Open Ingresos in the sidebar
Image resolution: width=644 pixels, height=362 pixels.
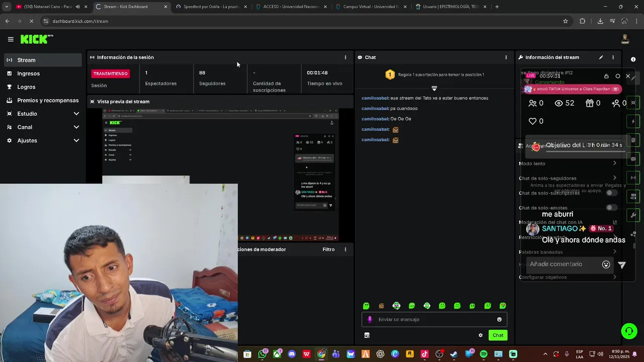pyautogui.click(x=43, y=73)
